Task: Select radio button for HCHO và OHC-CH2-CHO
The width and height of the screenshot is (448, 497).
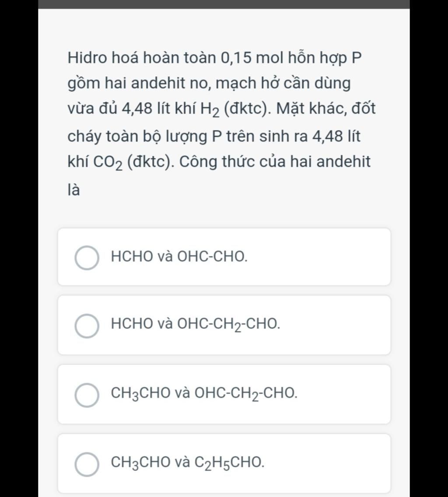Action: 87,326
